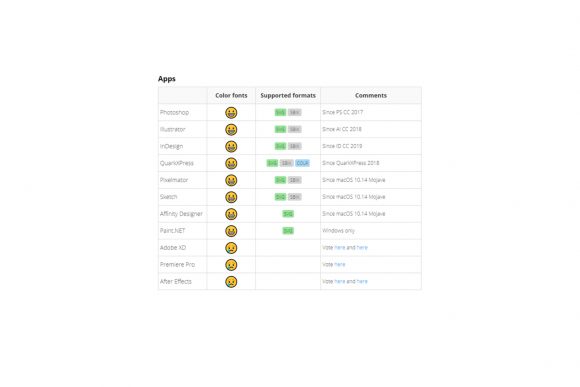
Task: Click the grinning emoji next to Sketch
Action: click(231, 197)
